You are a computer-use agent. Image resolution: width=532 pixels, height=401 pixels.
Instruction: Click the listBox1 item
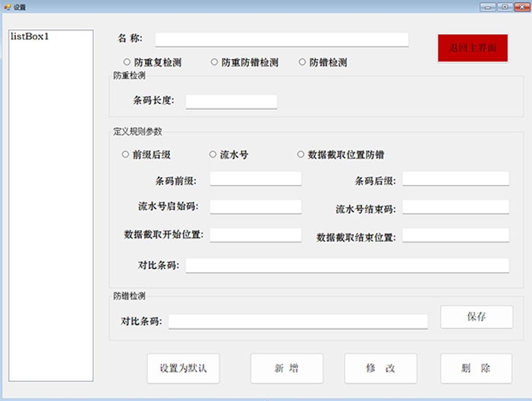click(x=30, y=36)
